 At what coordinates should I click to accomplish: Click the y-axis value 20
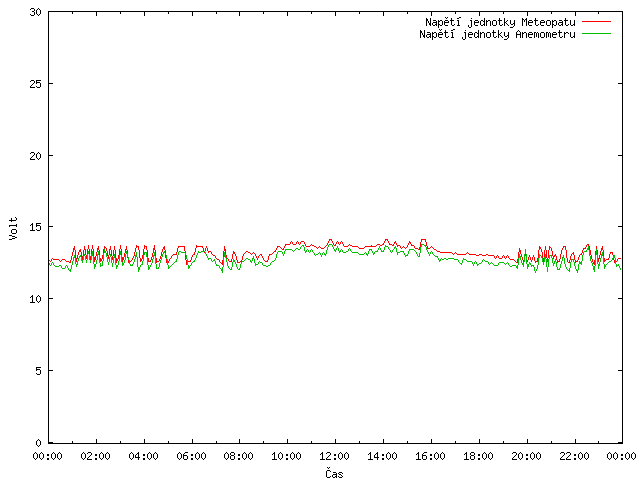click(36, 156)
